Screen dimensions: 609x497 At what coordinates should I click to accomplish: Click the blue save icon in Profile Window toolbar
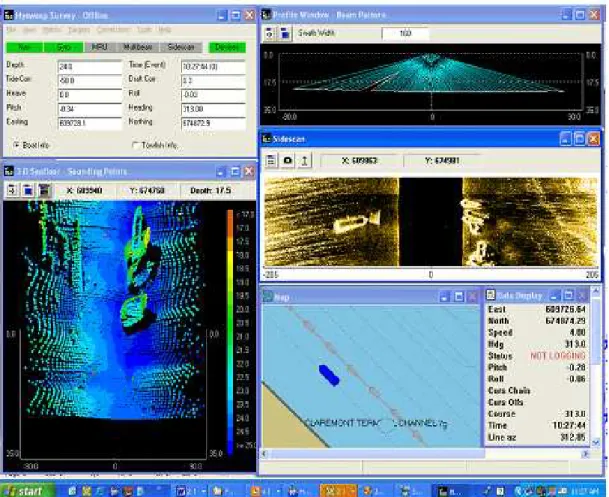coord(285,34)
